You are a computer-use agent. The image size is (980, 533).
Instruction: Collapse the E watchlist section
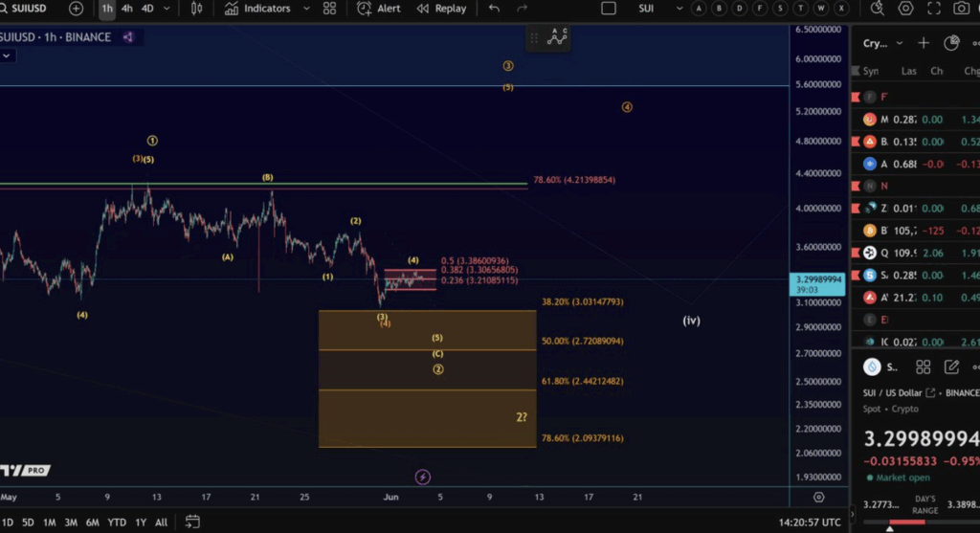point(915,320)
